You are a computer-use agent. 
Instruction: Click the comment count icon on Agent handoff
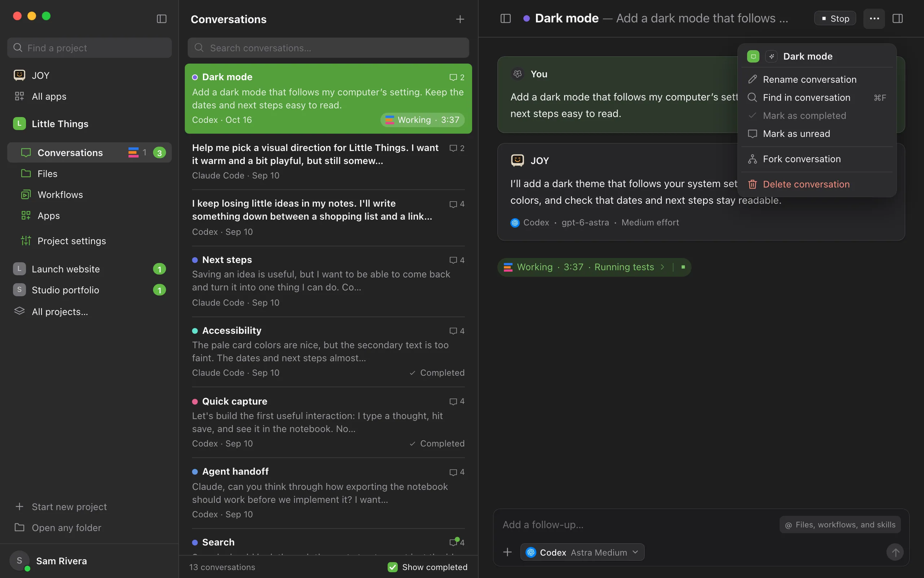(453, 472)
